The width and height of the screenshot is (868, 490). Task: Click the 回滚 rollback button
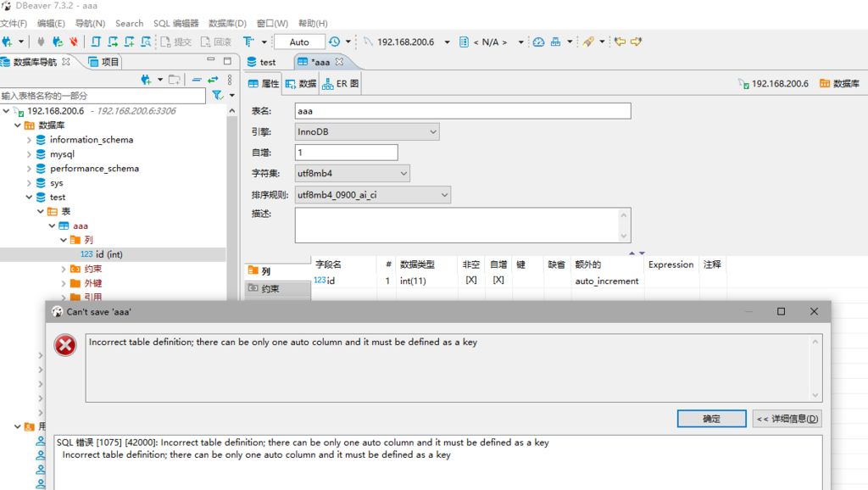(x=216, y=42)
